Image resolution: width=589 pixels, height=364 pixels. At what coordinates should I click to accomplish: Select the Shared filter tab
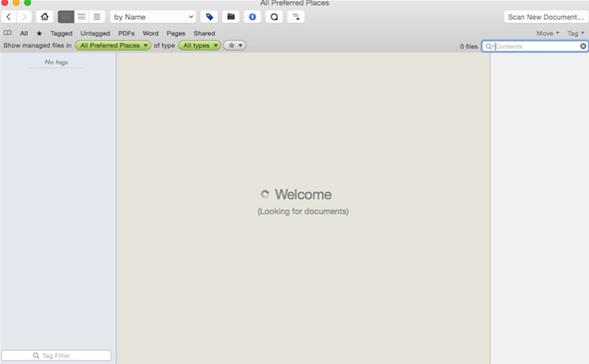[204, 34]
